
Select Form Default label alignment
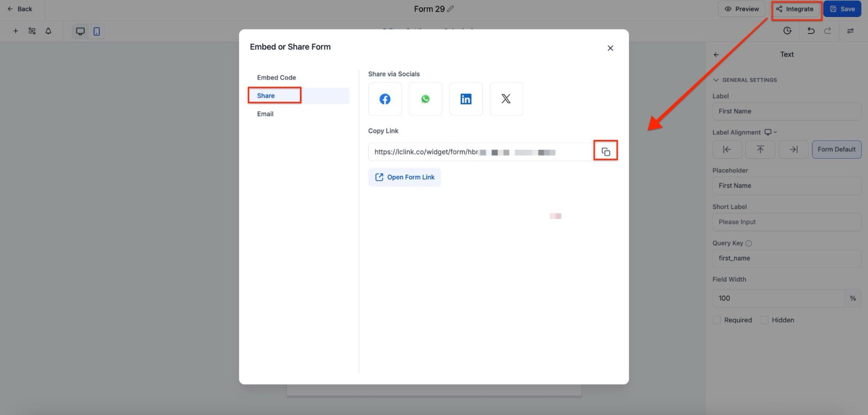[836, 149]
